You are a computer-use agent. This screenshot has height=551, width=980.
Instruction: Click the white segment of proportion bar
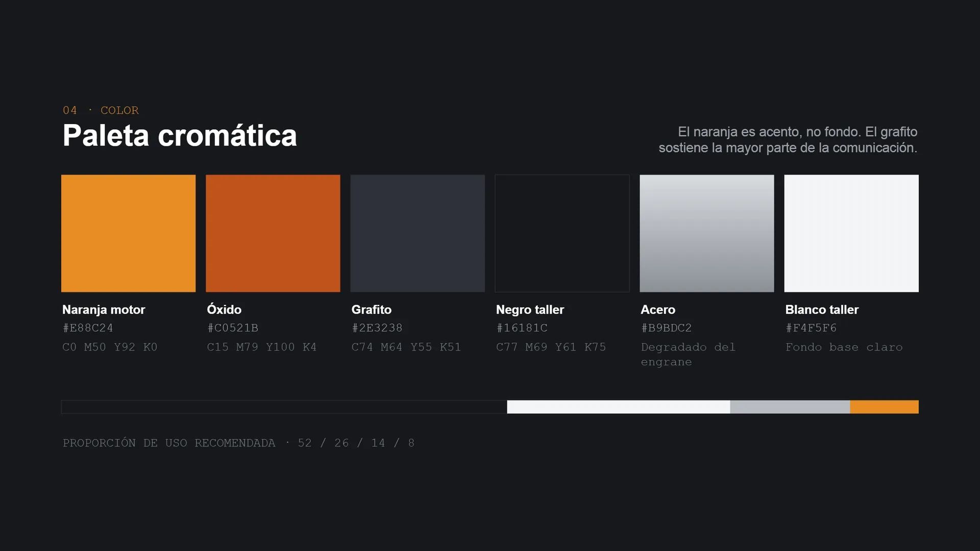pos(619,407)
